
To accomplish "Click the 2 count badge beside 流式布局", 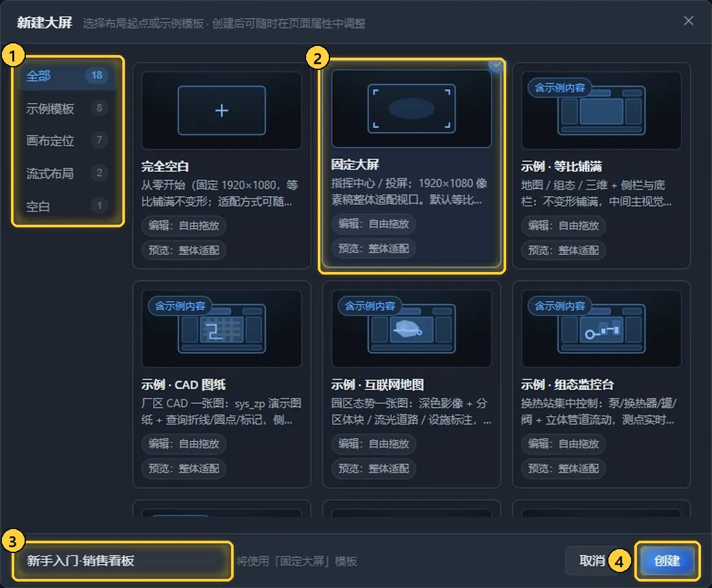I will [100, 173].
